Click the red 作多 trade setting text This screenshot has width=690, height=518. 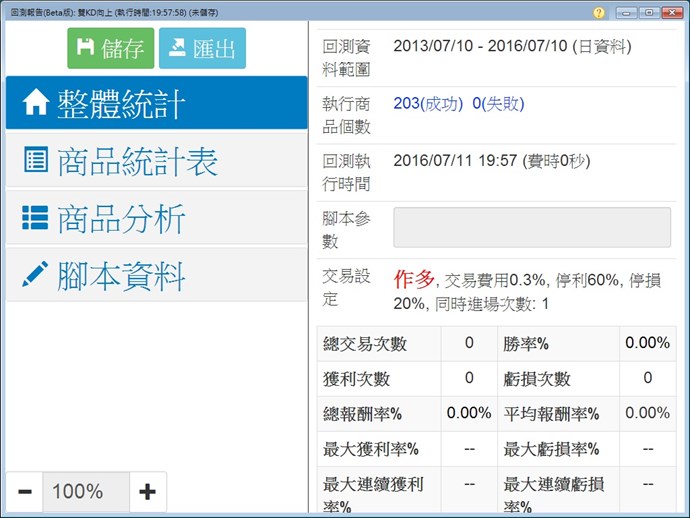414,277
